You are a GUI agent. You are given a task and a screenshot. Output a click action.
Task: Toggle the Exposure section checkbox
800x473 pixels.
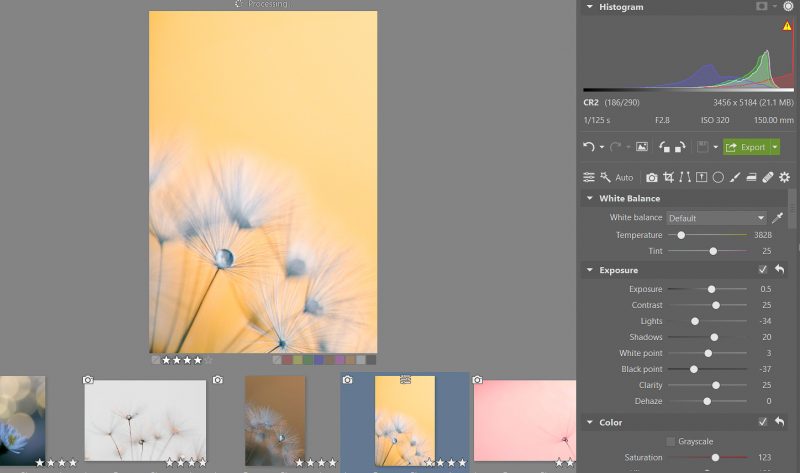763,270
